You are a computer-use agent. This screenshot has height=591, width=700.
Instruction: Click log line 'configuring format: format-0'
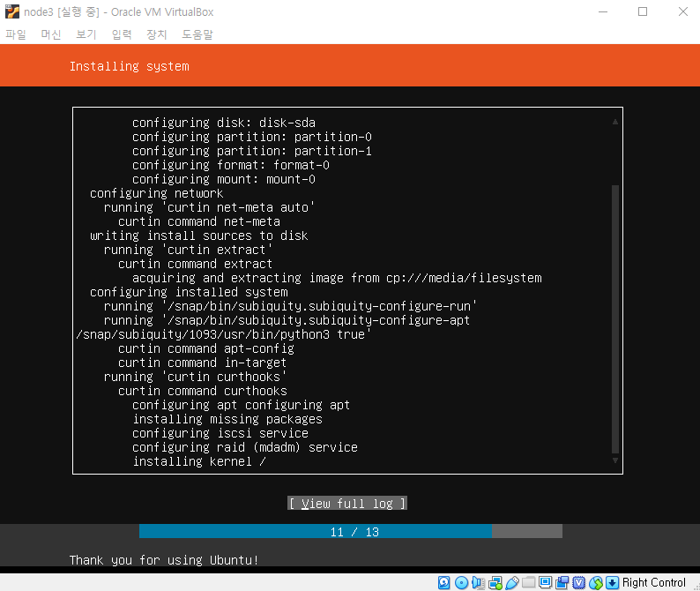tap(231, 165)
